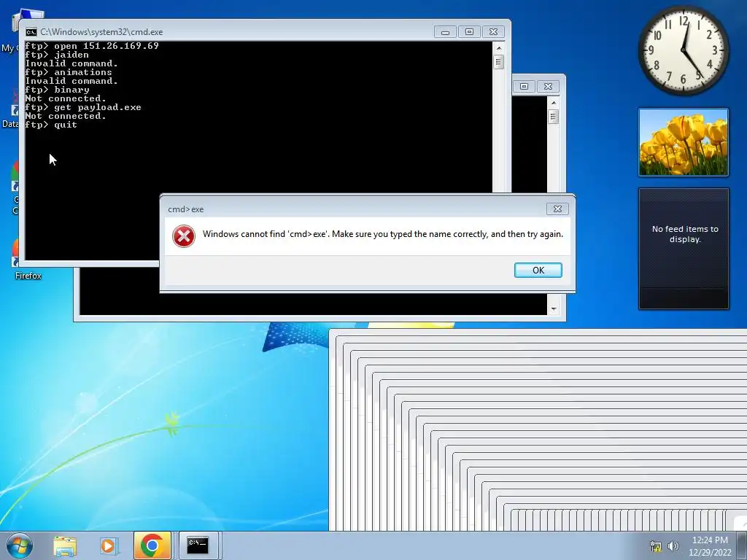747x560 pixels.
Task: Click scrollbar thumb in front cmd window
Action: 499,62
